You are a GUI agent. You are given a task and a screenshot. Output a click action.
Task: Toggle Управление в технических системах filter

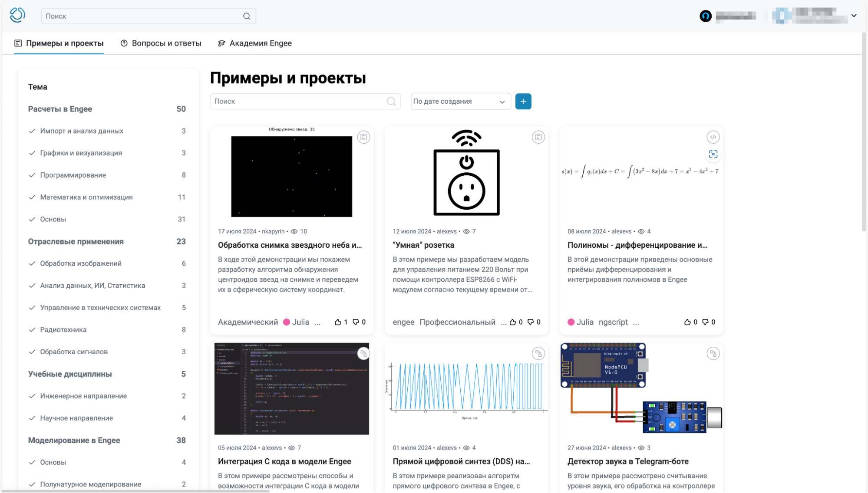coord(107,308)
